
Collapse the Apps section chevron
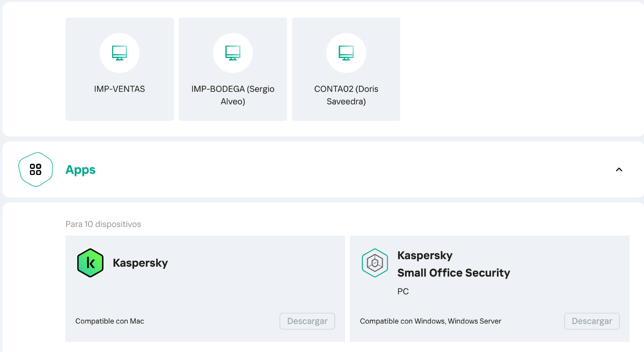(x=619, y=170)
